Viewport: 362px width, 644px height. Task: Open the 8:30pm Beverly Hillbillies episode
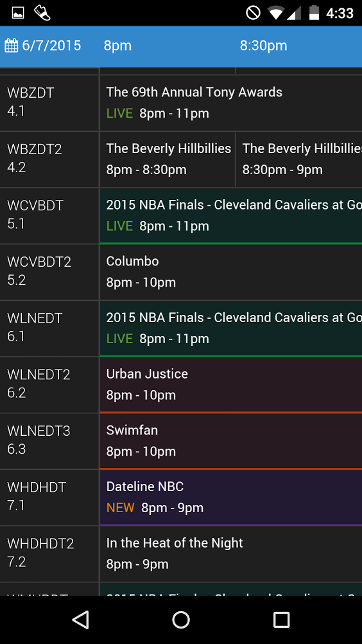pos(299,159)
